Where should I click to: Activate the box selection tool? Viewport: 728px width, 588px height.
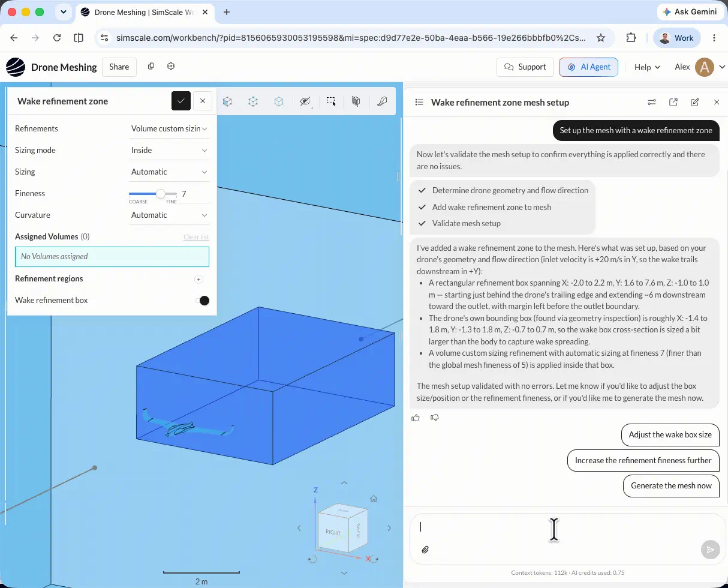tap(331, 102)
